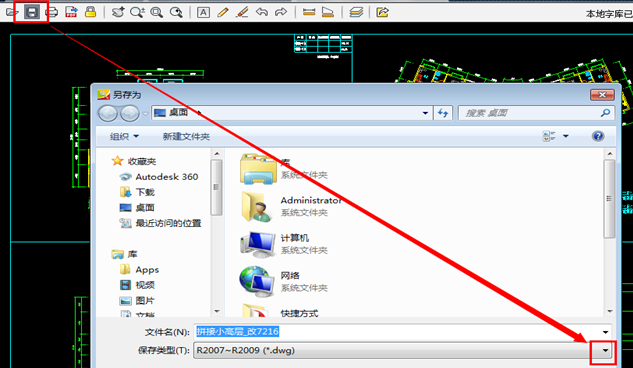633x368 pixels.
Task: Click the Refresh location button
Action: click(x=443, y=113)
